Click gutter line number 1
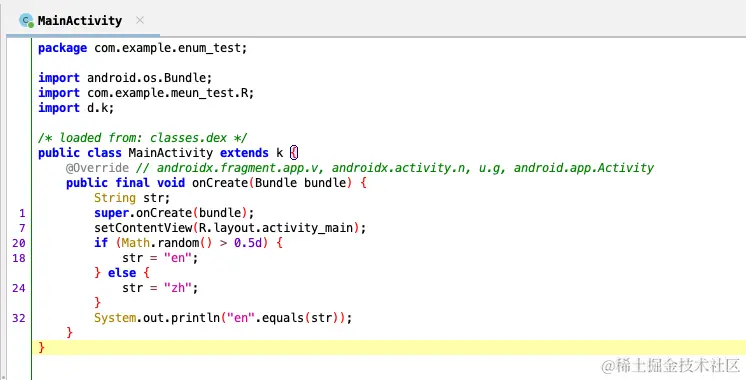The height and width of the screenshot is (380, 746). (x=22, y=213)
